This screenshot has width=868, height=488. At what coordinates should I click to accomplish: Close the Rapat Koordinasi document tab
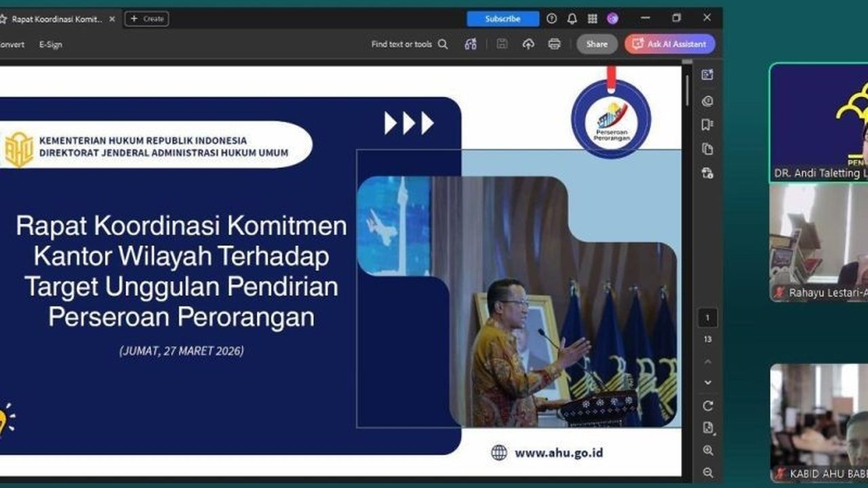click(x=113, y=19)
